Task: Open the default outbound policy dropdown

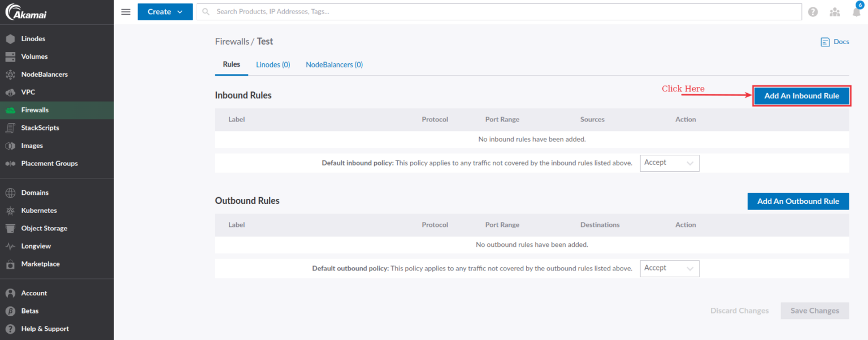Action: tap(669, 268)
